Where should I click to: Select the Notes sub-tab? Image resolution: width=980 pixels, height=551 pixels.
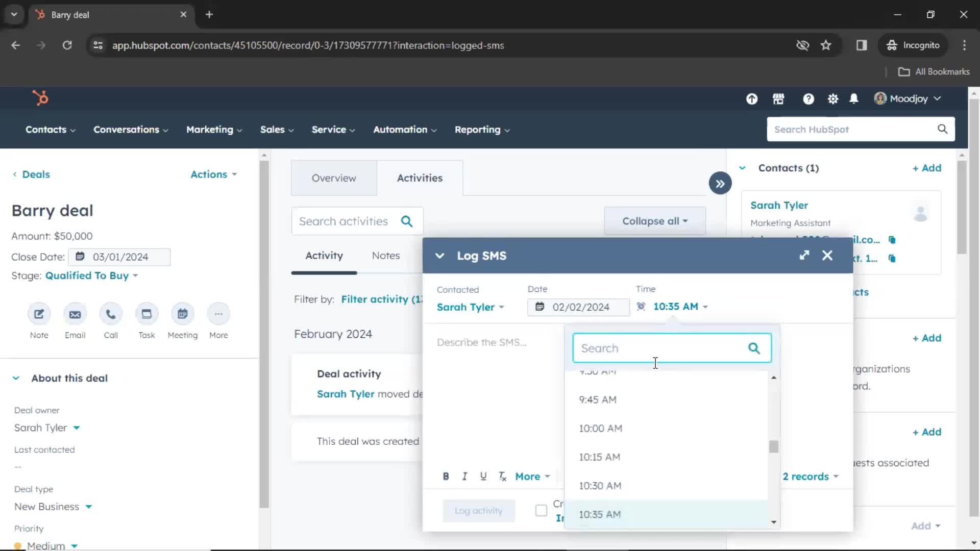[x=385, y=256]
